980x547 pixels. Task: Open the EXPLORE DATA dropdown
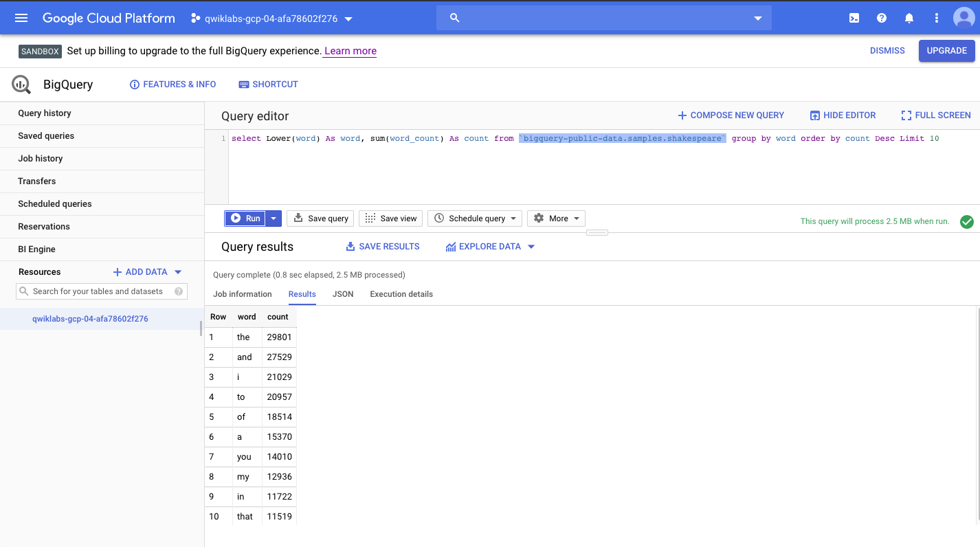[x=490, y=247]
